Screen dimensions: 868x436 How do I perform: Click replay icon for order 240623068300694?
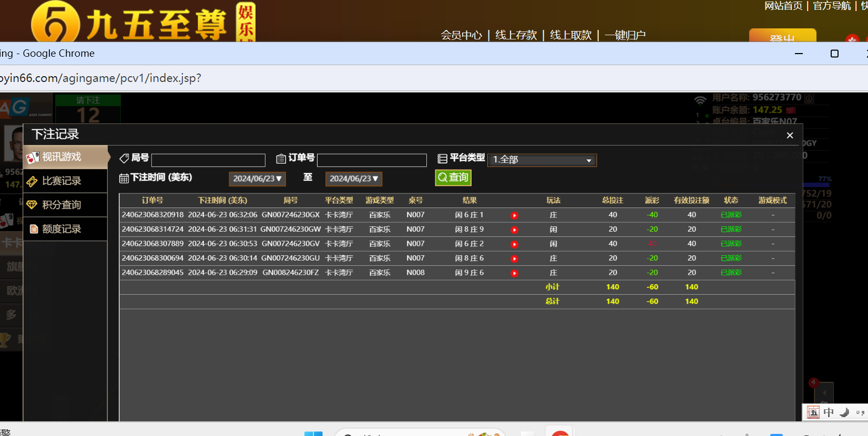click(514, 259)
